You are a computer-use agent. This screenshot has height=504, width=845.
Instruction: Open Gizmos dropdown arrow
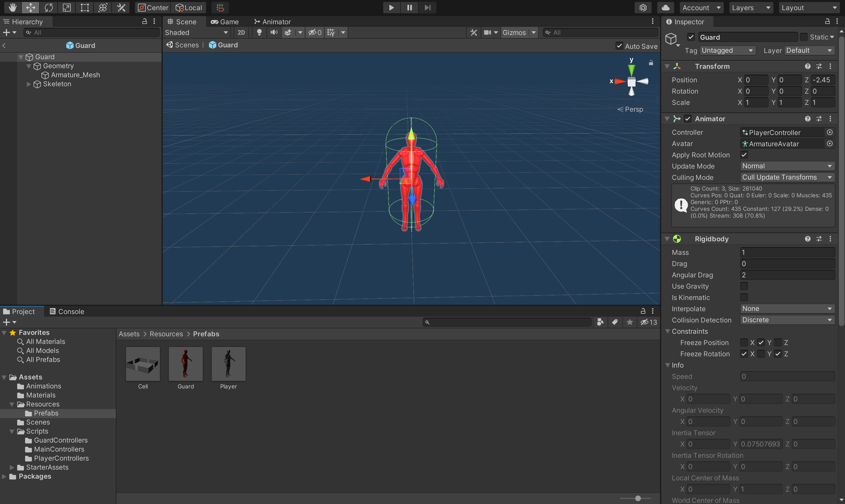click(x=533, y=32)
